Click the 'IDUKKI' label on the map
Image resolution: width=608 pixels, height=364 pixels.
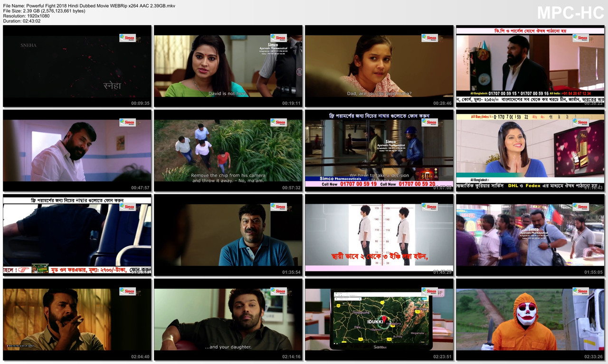pyautogui.click(x=375, y=321)
